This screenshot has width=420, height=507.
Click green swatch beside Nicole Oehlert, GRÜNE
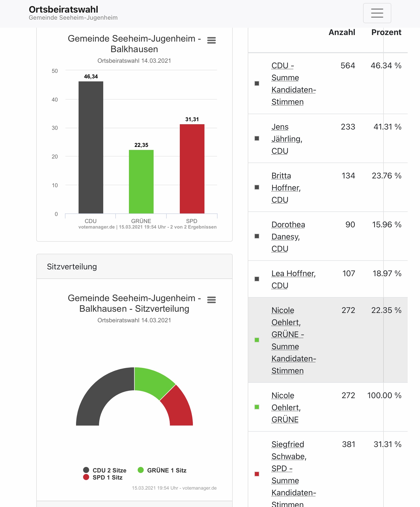pyautogui.click(x=257, y=407)
